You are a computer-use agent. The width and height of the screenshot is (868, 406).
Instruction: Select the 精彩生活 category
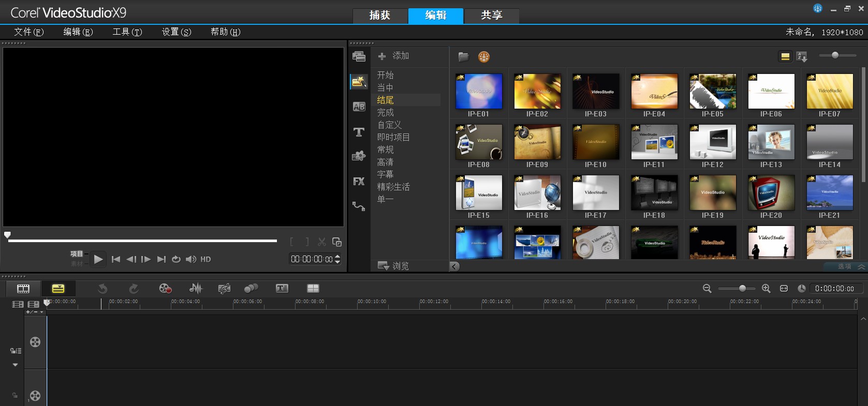[x=393, y=187]
